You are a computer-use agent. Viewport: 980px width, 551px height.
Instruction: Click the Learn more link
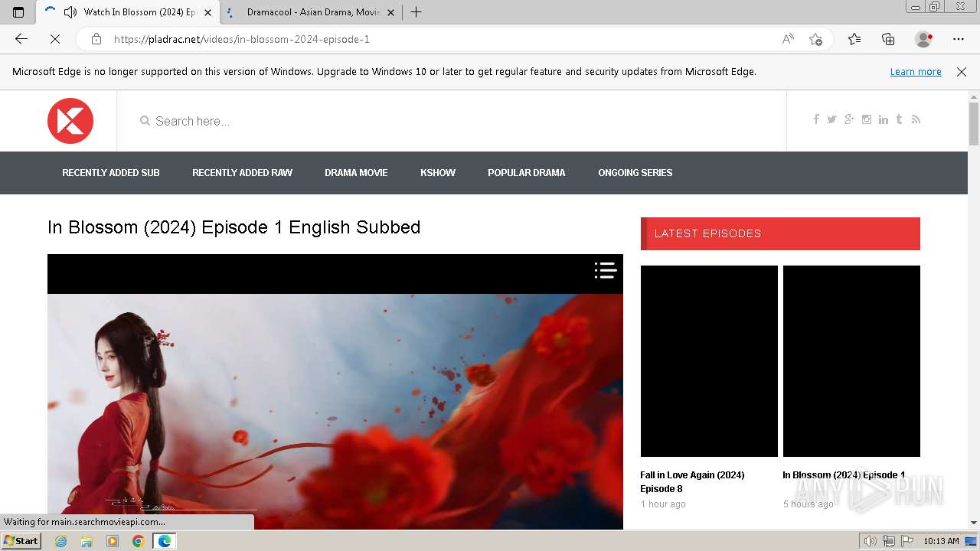[x=916, y=72]
